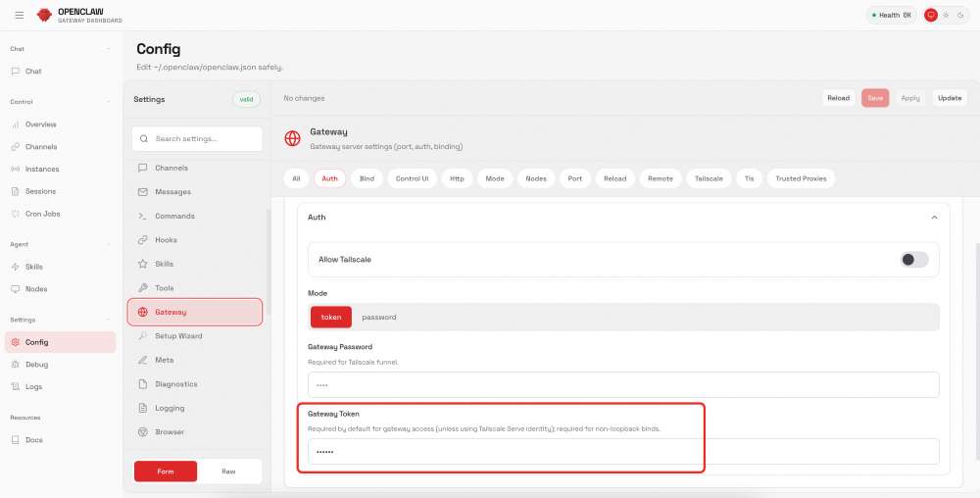Open the Debug page from sidebar
The image size is (980, 498).
click(x=36, y=365)
